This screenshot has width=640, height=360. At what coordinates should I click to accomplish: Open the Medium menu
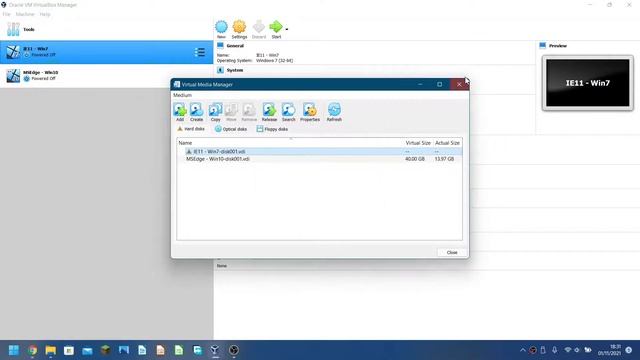182,95
